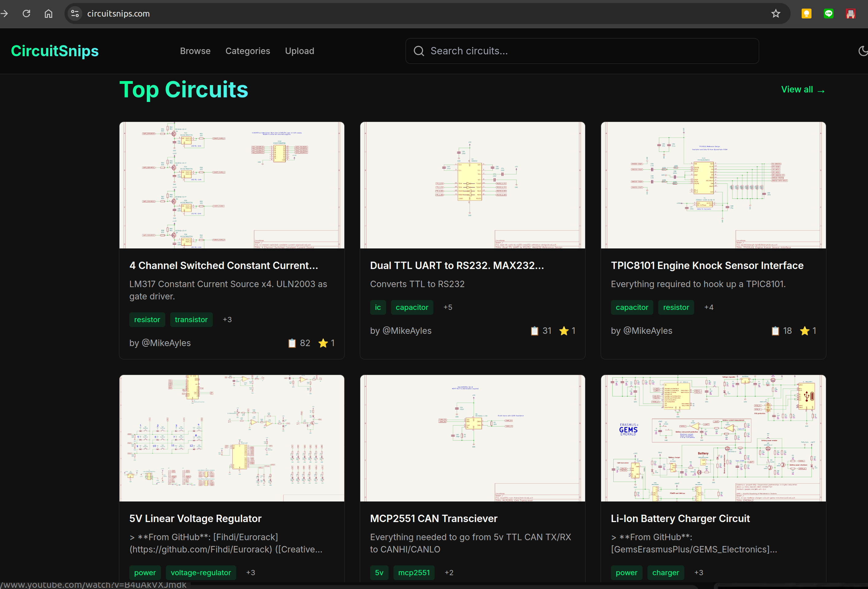Open the MCP2551 CAN Transciever title
The image size is (868, 589).
tap(433, 518)
